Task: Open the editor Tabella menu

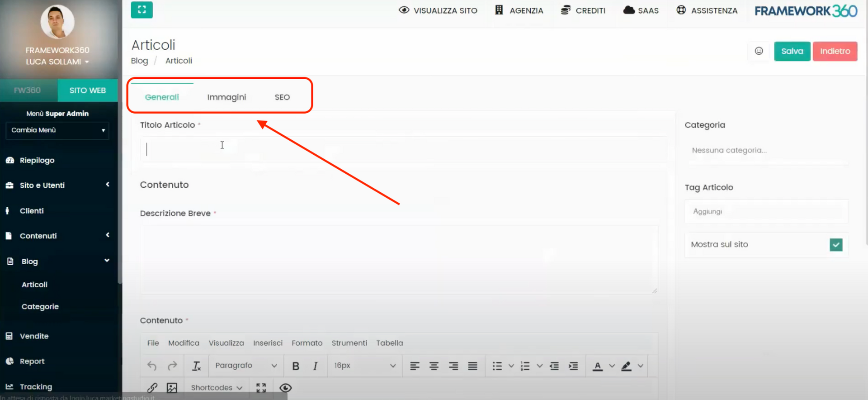Action: tap(389, 343)
